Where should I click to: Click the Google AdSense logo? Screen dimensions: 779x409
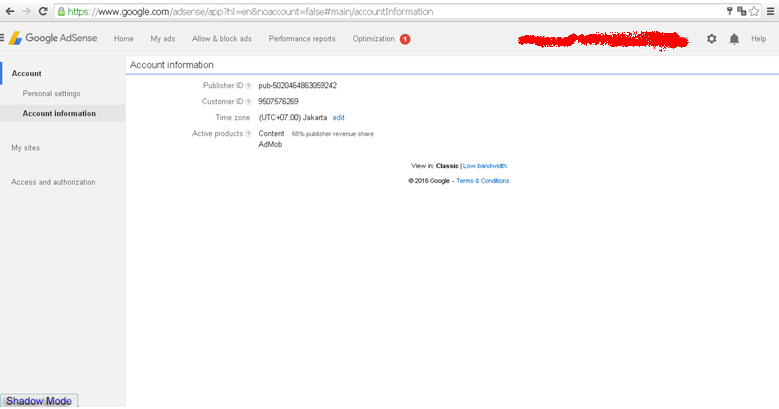53,38
